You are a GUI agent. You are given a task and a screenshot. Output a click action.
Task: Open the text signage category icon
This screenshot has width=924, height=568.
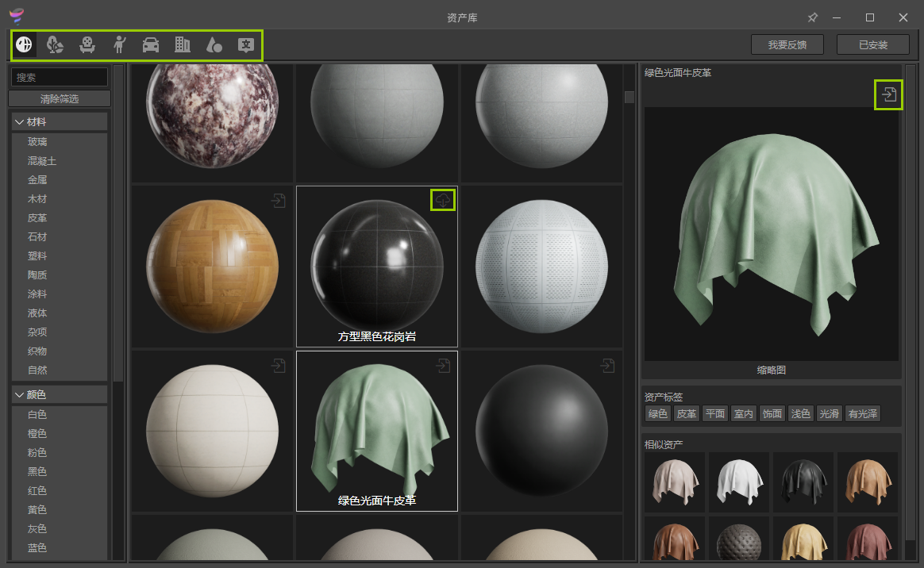click(x=246, y=44)
